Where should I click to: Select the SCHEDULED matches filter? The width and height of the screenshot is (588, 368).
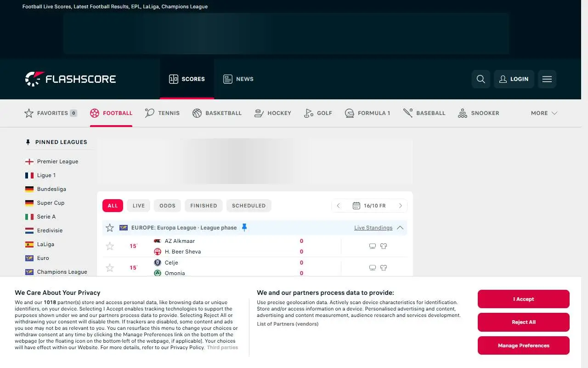[x=249, y=206]
